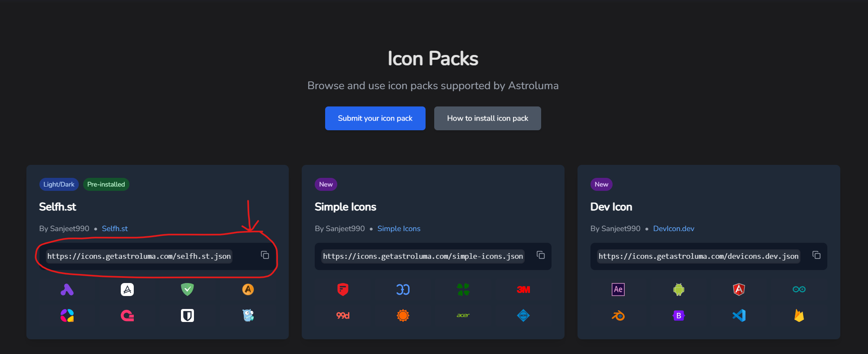868x354 pixels.
Task: Click By Sanjeet990 on the Simple Icons card
Action: [340, 228]
